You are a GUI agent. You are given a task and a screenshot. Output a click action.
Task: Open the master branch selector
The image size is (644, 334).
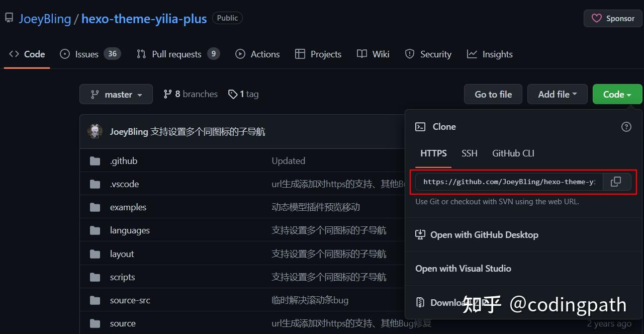pyautogui.click(x=116, y=94)
